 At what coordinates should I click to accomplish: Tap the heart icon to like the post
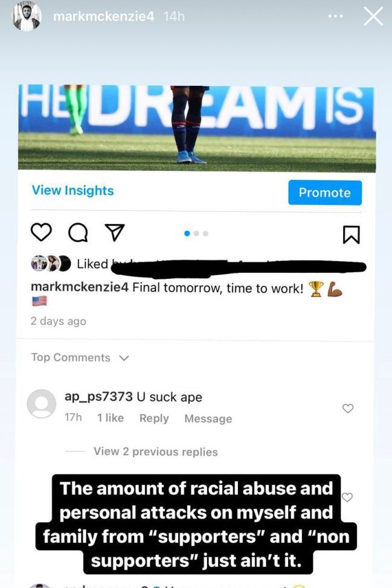(41, 232)
